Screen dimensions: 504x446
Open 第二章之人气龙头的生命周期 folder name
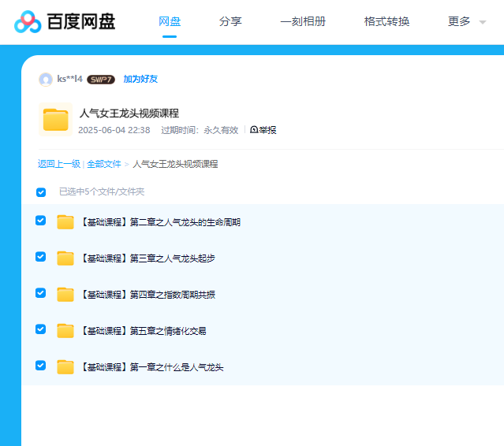tap(161, 222)
